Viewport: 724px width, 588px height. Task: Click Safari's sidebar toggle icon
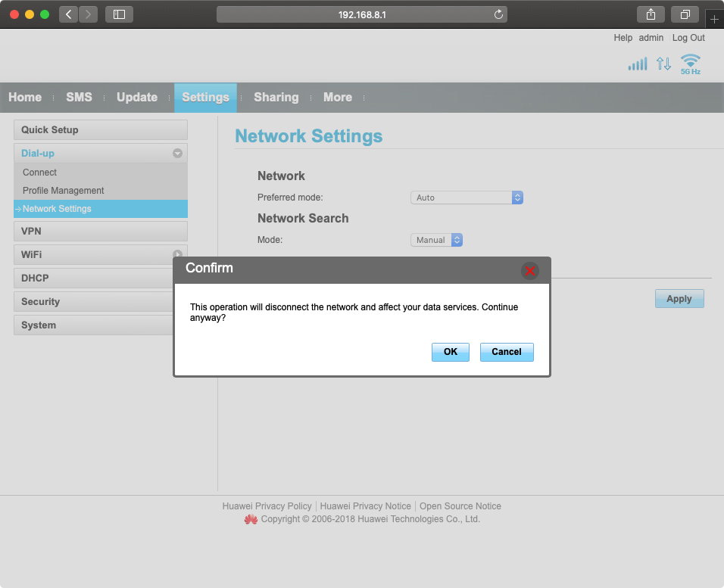point(119,14)
